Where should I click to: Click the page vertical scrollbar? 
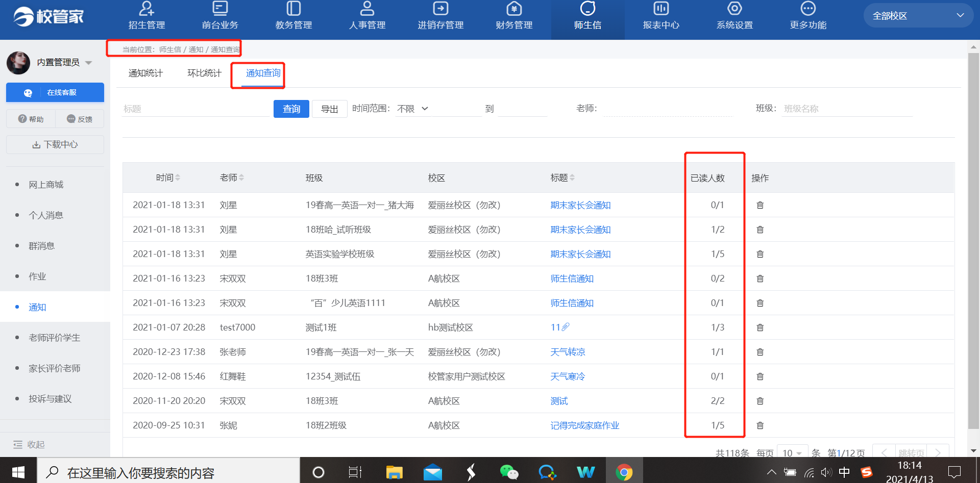pyautogui.click(x=973, y=242)
